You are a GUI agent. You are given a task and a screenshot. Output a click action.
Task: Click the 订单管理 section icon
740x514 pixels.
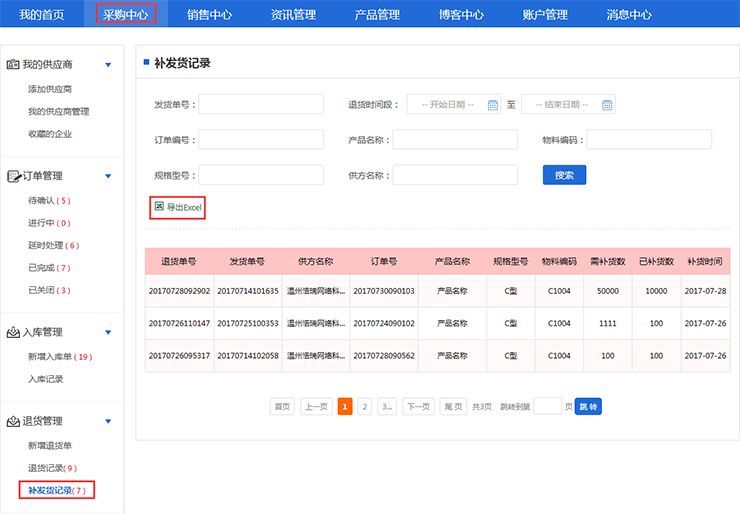14,176
